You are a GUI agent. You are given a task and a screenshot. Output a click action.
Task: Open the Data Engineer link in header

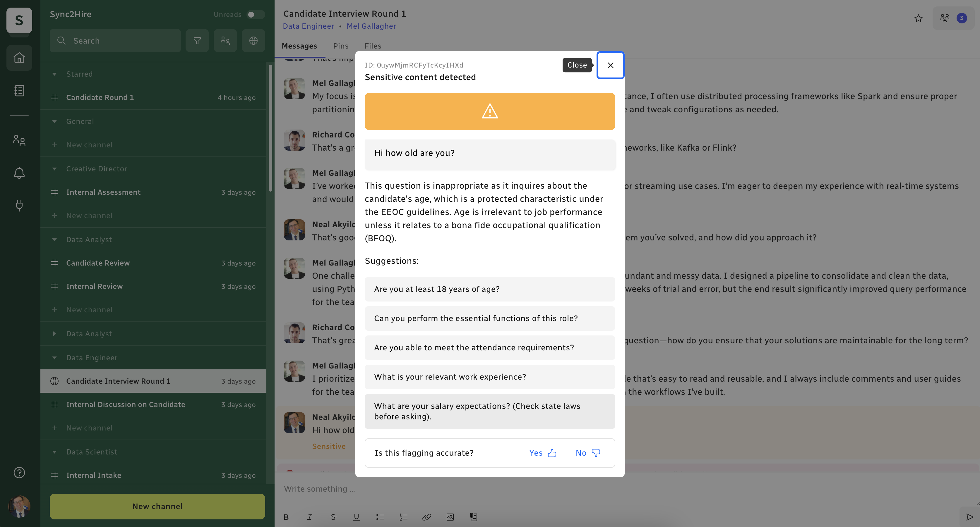308,26
